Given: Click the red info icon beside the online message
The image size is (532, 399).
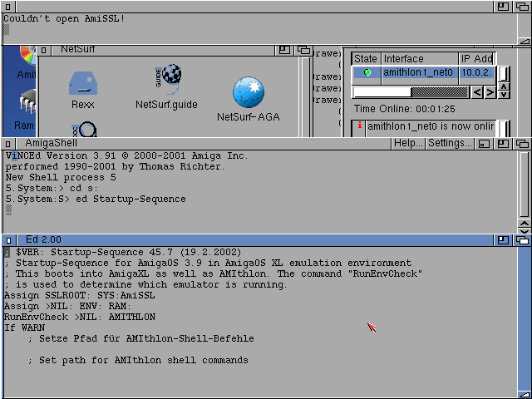Looking at the screenshot, I should 359,126.
